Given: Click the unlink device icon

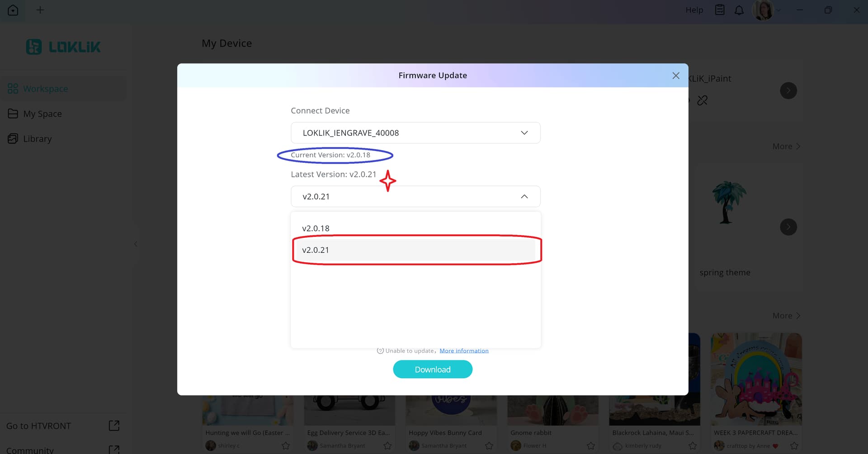Looking at the screenshot, I should pos(702,100).
